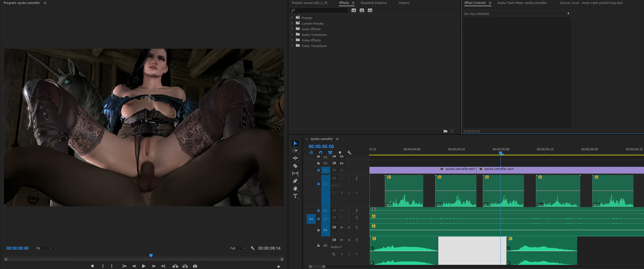Toggle Linked Selection in the timeline

tap(330, 153)
